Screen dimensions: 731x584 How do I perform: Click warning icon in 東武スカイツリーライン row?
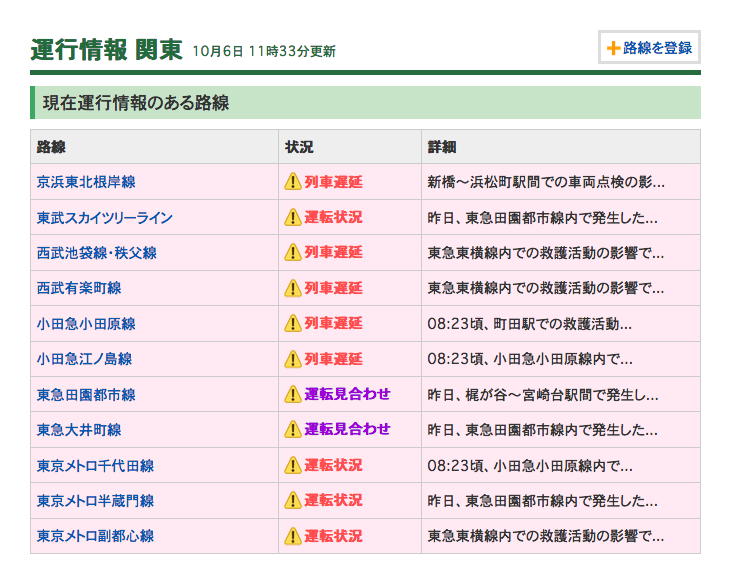pyautogui.click(x=293, y=217)
